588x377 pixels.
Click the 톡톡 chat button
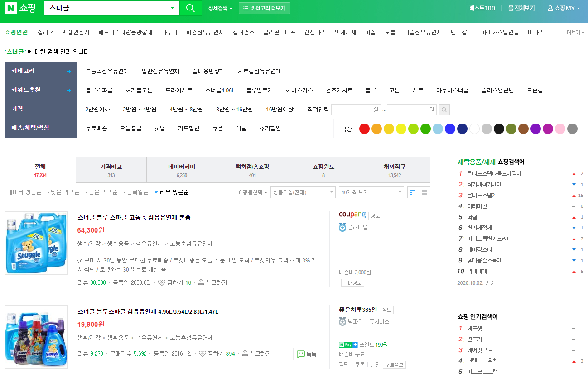point(307,354)
